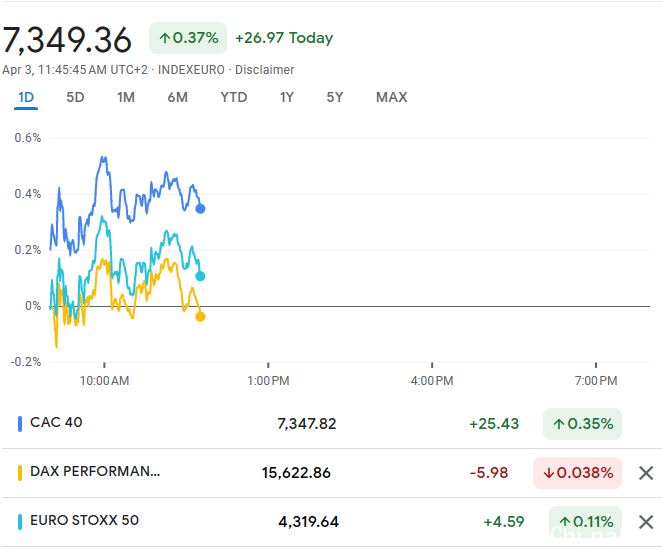Open the DAX PERFORMAN... index row
Image resolution: width=662 pixels, height=548 pixels.
[x=331, y=473]
